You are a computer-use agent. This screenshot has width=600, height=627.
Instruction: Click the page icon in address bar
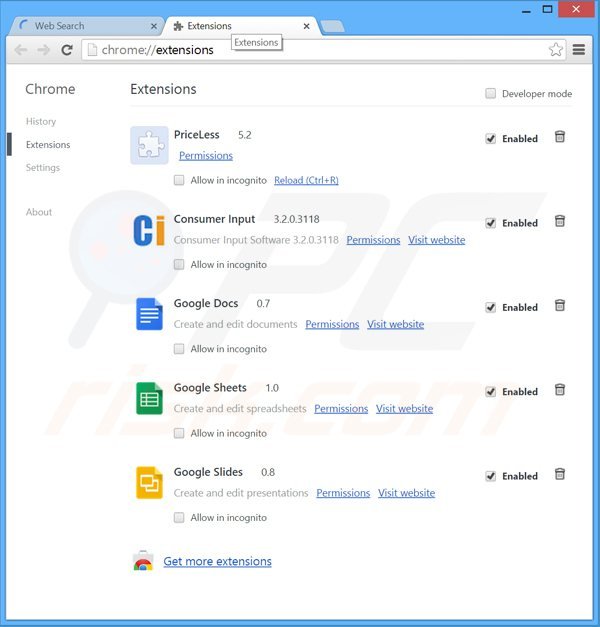click(92, 50)
